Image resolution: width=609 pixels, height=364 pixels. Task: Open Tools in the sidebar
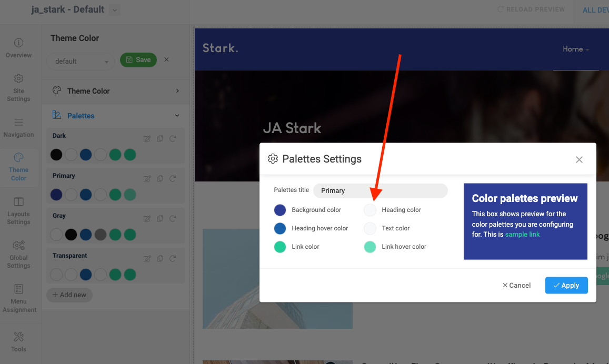[x=18, y=342]
